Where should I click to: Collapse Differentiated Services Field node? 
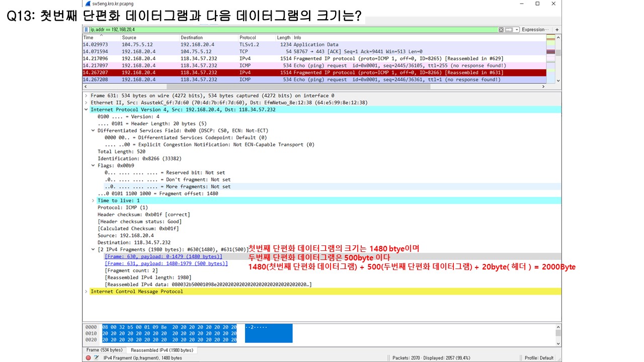(x=93, y=130)
